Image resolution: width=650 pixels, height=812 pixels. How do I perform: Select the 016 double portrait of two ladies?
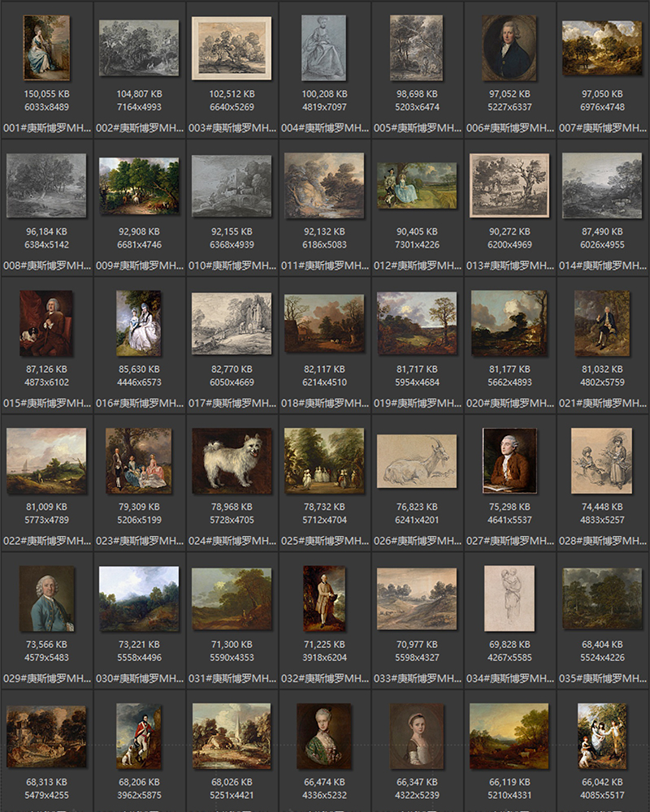(x=139, y=323)
